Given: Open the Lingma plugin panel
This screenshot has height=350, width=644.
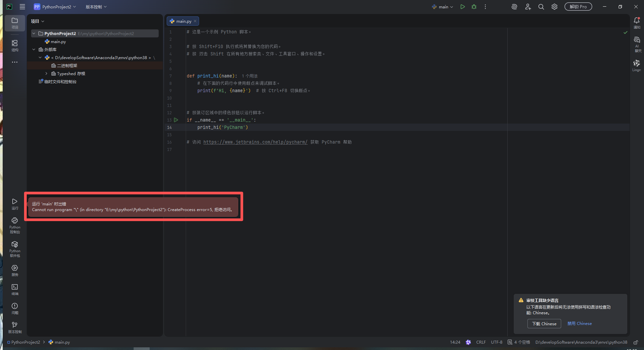Looking at the screenshot, I should 637,66.
